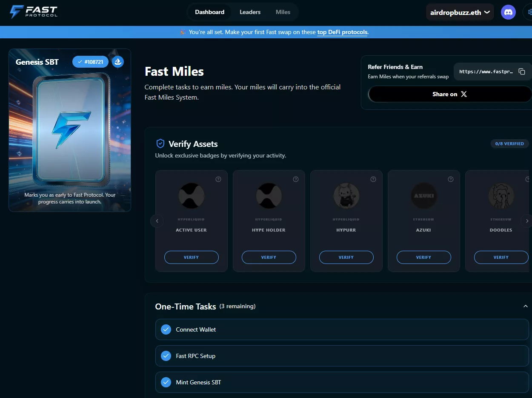Click the shield icon beside Verify Assets
The width and height of the screenshot is (532, 398).
pyautogui.click(x=160, y=143)
